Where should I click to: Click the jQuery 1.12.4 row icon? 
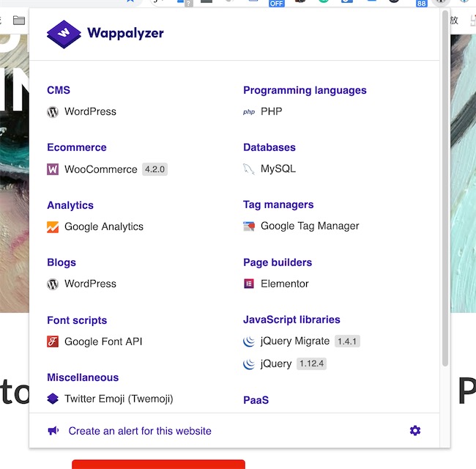pos(249,364)
